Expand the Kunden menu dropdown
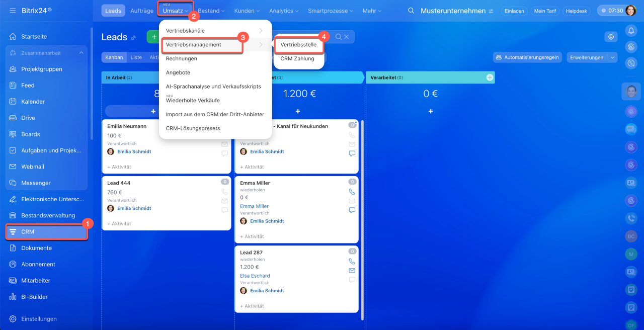The image size is (644, 330). [x=247, y=11]
